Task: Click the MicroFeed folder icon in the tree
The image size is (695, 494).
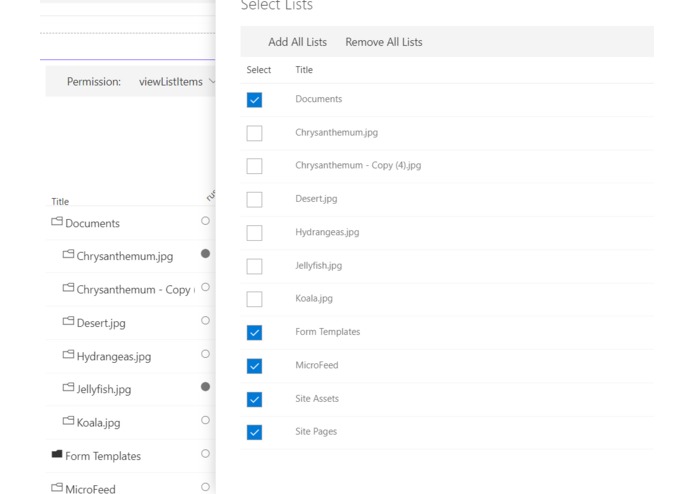Action: pyautogui.click(x=57, y=487)
